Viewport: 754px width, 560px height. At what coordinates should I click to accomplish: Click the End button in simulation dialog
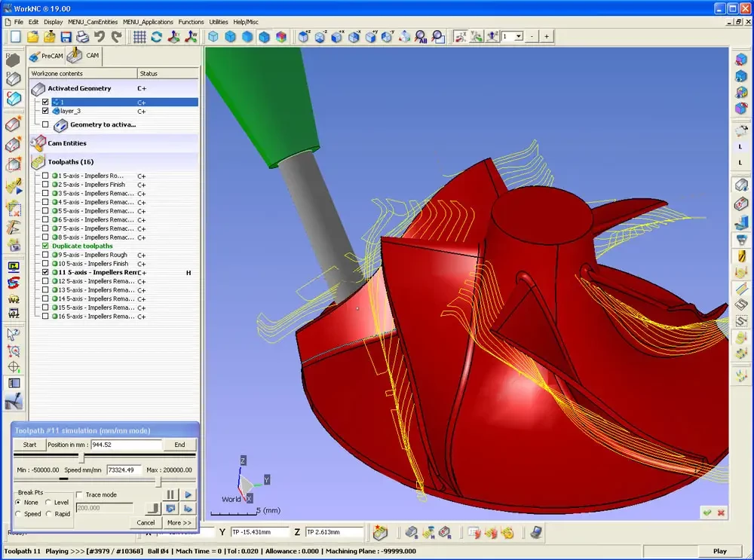point(179,445)
